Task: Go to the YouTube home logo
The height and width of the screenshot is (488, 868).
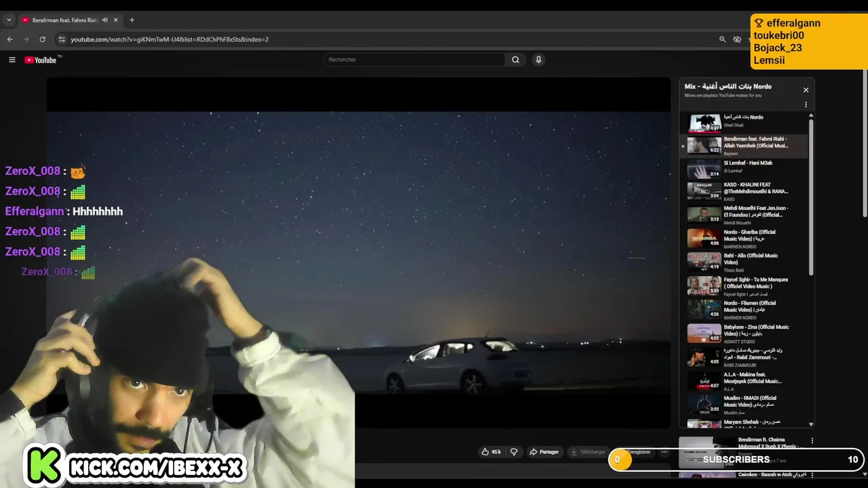Action: click(42, 60)
